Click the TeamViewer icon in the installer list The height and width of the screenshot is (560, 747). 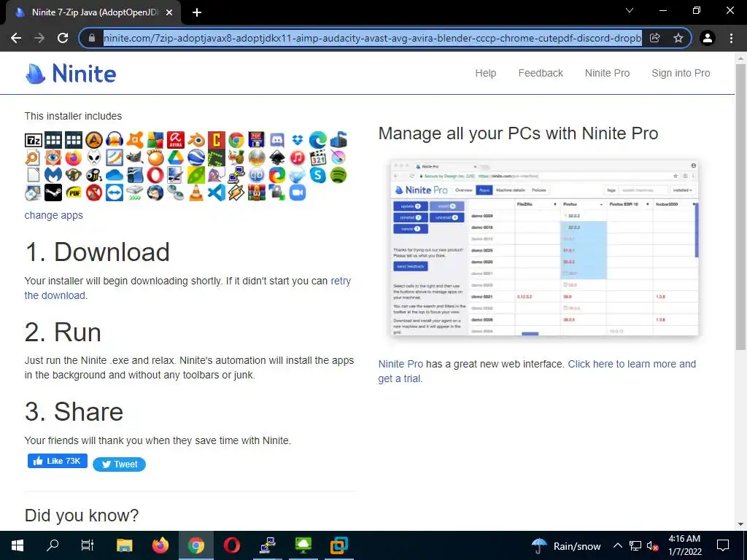pos(115,192)
